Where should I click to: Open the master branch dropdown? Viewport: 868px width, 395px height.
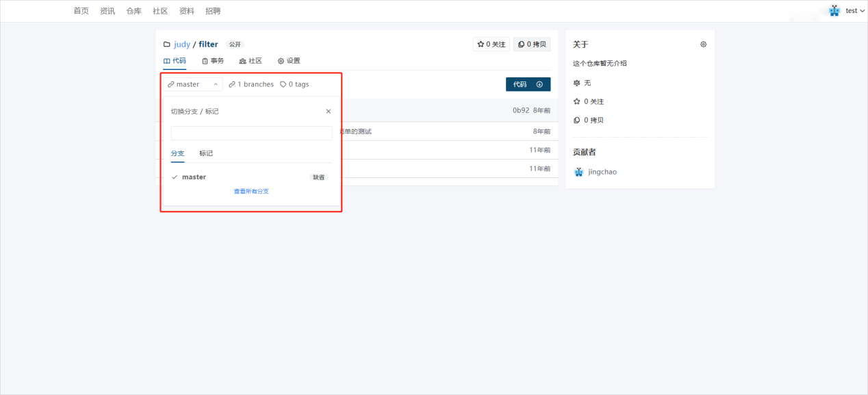[x=192, y=84]
